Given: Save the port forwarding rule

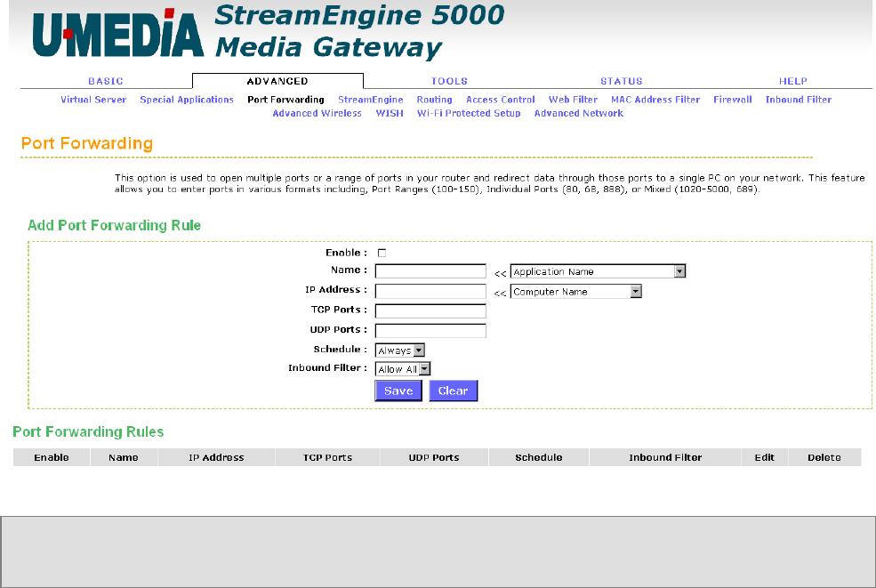Looking at the screenshot, I should point(398,391).
